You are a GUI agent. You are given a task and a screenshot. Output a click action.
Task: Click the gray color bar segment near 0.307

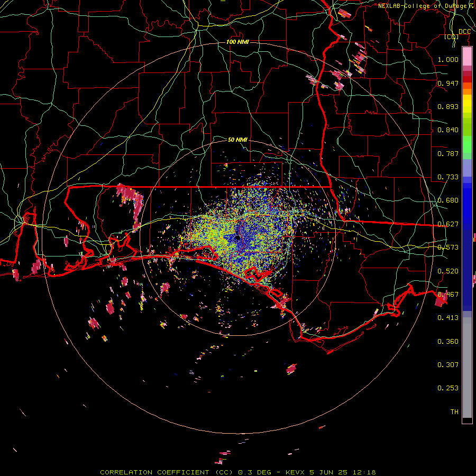(467, 368)
